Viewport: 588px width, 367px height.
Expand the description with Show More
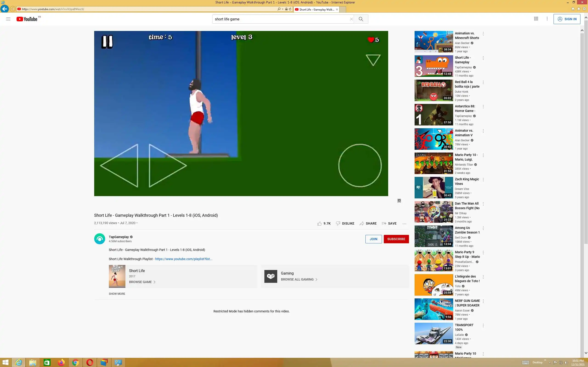click(x=117, y=294)
